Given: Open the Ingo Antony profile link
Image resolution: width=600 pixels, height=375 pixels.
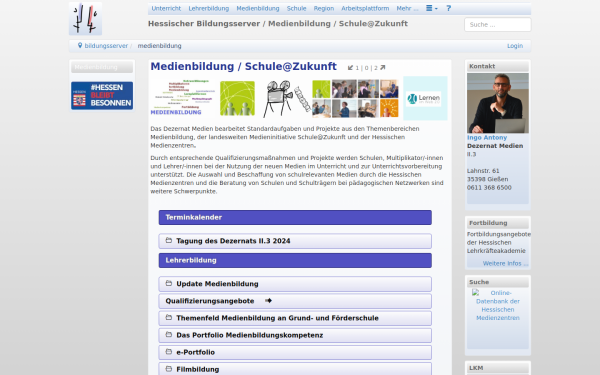Looking at the screenshot, I should point(487,137).
